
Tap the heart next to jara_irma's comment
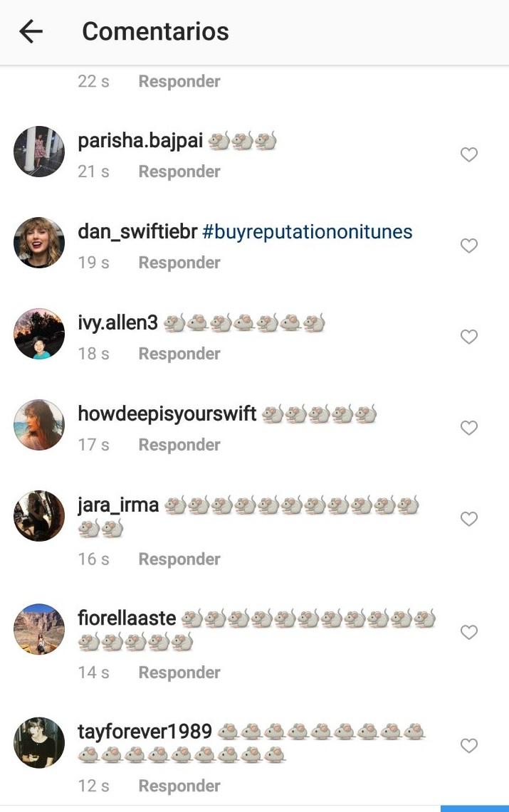pyautogui.click(x=468, y=519)
